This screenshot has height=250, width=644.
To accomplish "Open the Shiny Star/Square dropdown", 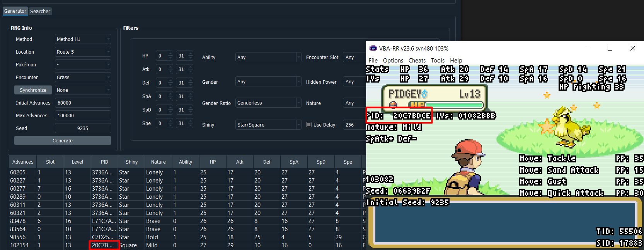I will pyautogui.click(x=268, y=125).
